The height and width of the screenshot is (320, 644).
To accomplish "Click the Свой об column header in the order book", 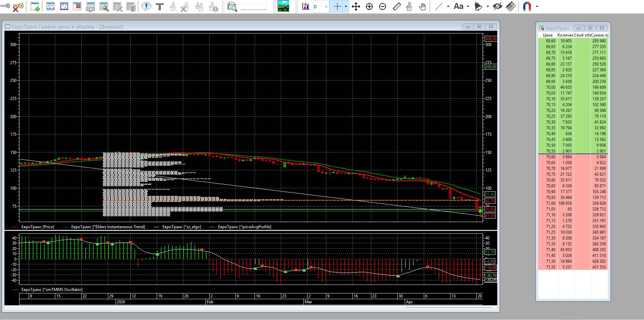I will tap(582, 35).
